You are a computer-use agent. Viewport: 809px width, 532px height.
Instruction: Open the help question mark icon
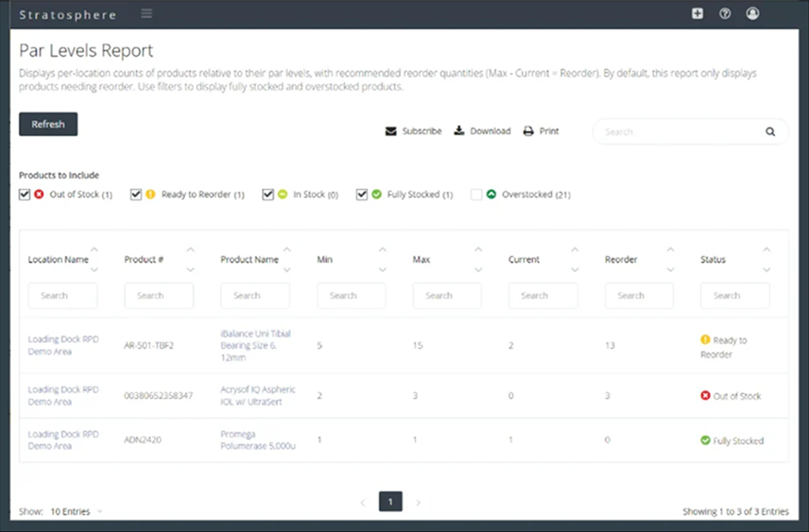(x=725, y=14)
